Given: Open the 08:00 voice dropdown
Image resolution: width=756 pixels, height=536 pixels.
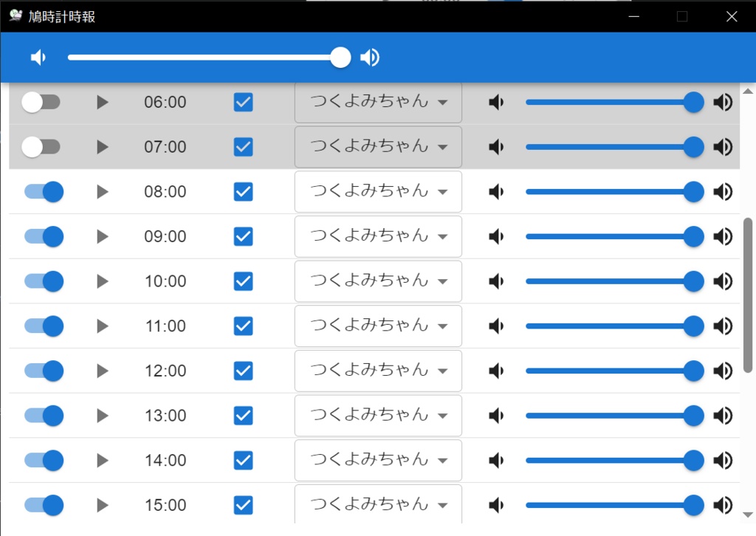Looking at the screenshot, I should click(378, 192).
